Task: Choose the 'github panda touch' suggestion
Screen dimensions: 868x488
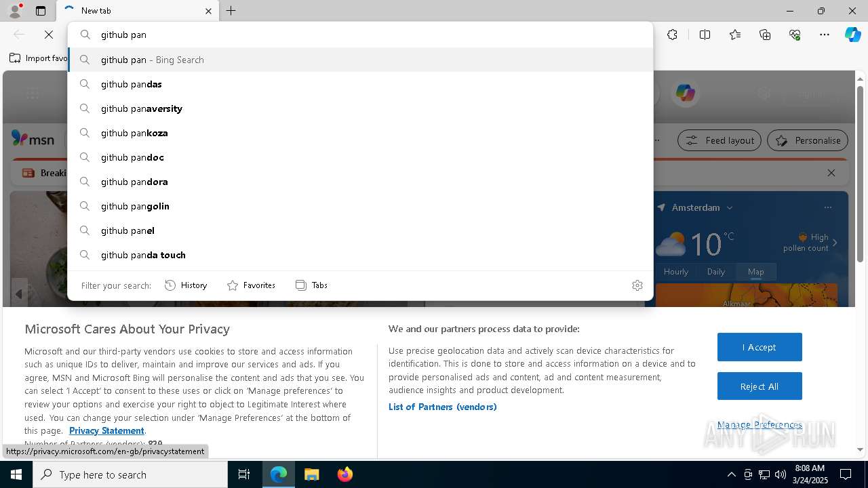Action: 360,255
